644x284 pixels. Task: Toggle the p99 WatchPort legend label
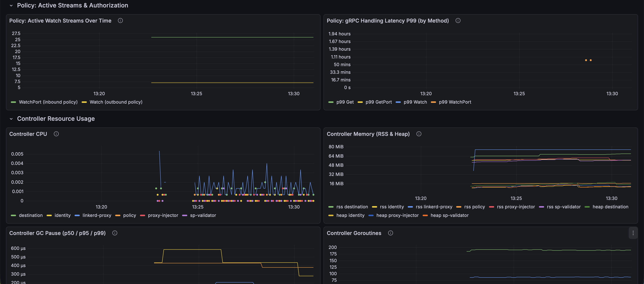click(x=455, y=102)
